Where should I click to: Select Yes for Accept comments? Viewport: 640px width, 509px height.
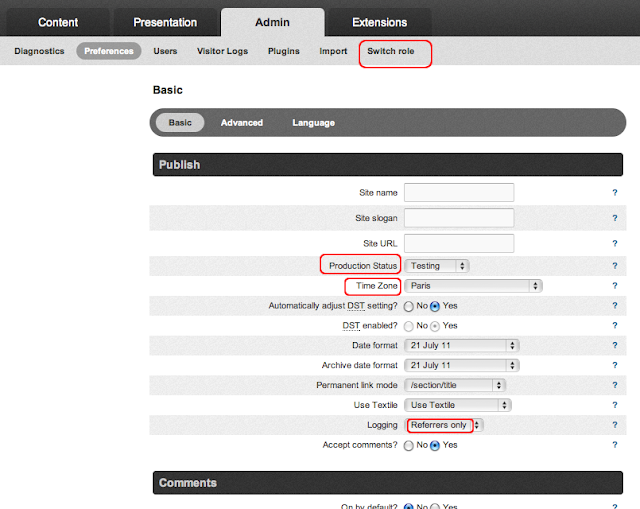[x=435, y=445]
